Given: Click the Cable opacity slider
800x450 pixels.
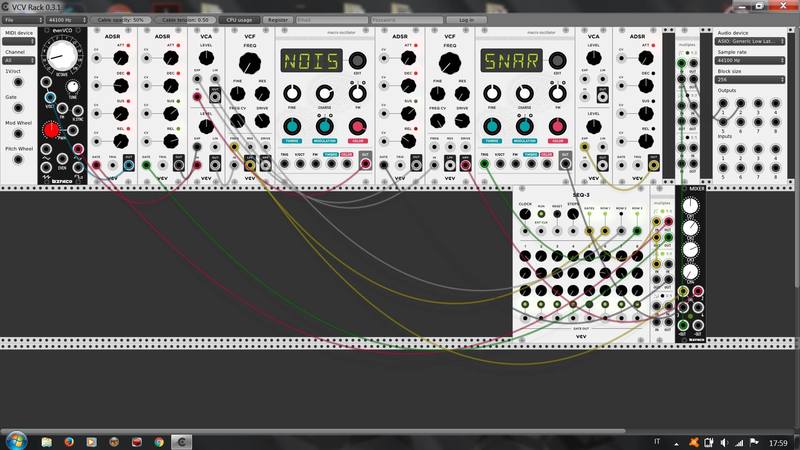Looking at the screenshot, I should (124, 19).
